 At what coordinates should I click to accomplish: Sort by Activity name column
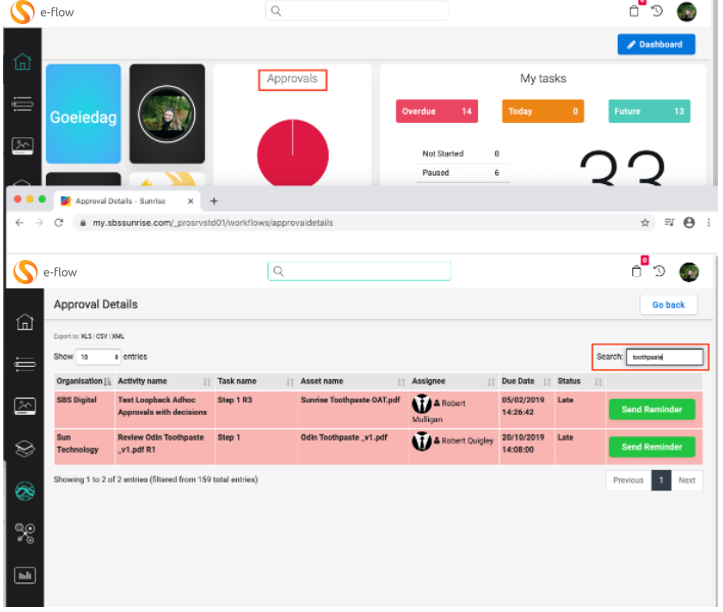[x=164, y=381]
